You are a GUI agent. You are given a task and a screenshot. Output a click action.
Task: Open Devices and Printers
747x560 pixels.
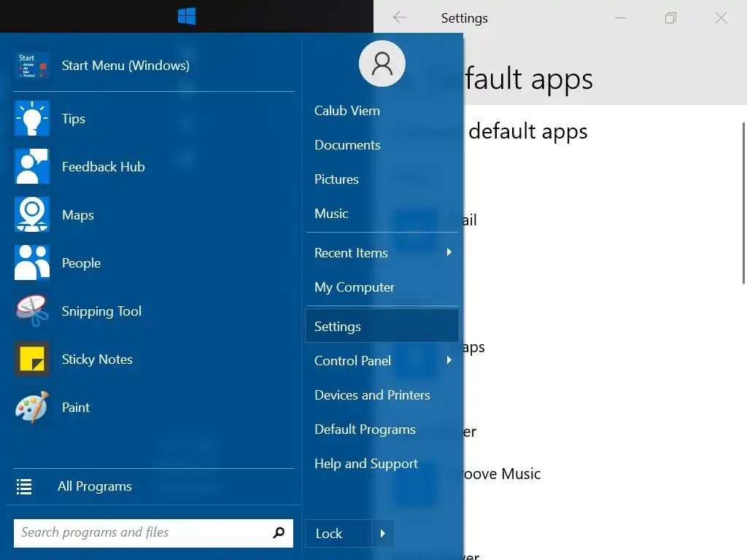pos(372,394)
